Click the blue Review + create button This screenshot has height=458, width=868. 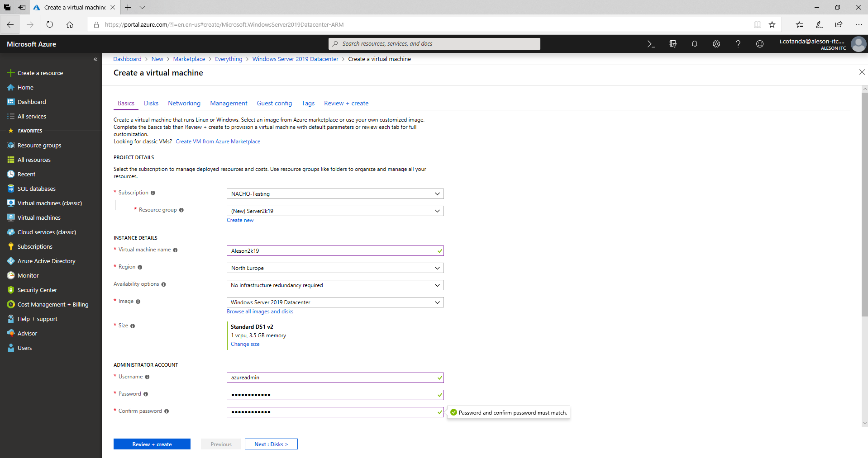click(x=152, y=444)
